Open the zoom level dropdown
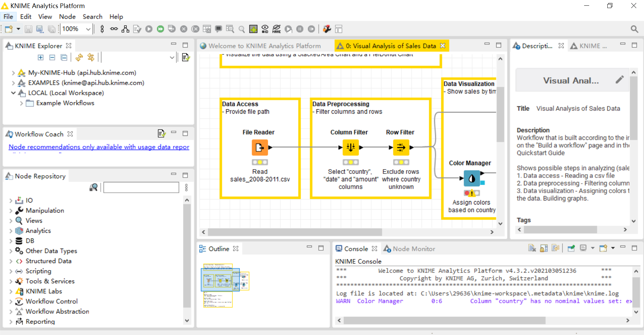644x335 pixels. coord(88,29)
